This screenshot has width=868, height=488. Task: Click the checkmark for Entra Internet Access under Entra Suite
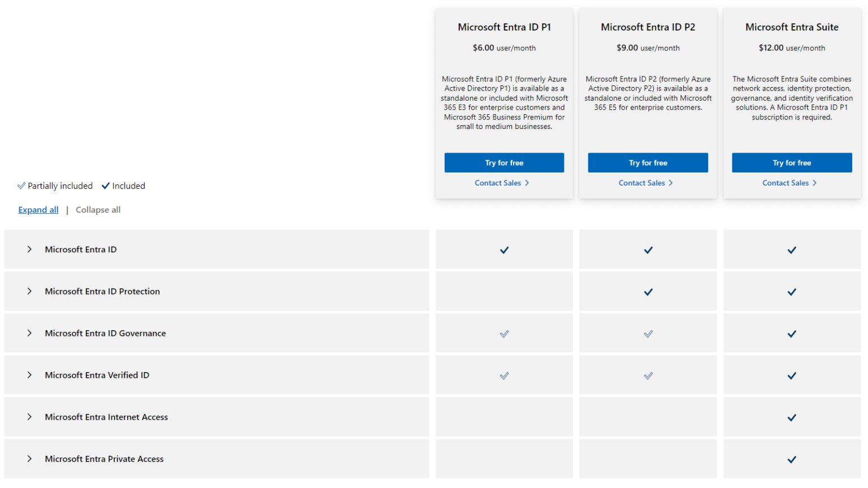(x=792, y=417)
